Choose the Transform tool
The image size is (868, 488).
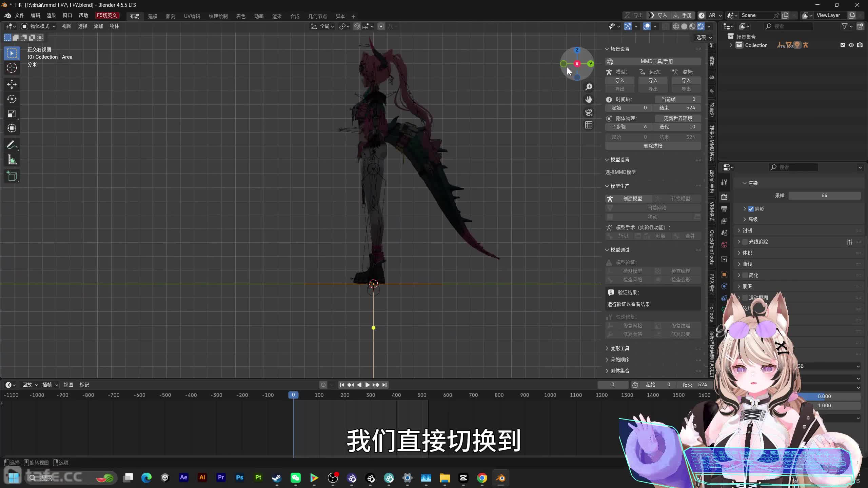click(x=12, y=128)
